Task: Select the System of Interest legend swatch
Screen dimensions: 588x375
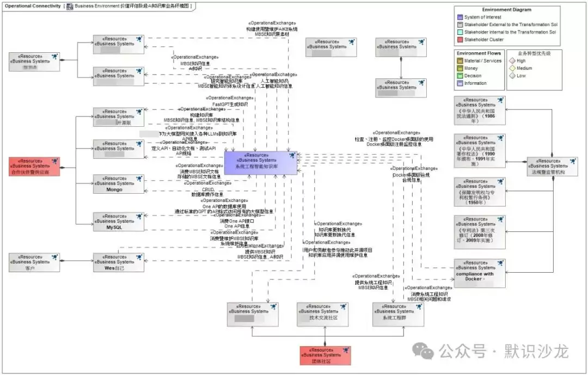Action: [460, 17]
